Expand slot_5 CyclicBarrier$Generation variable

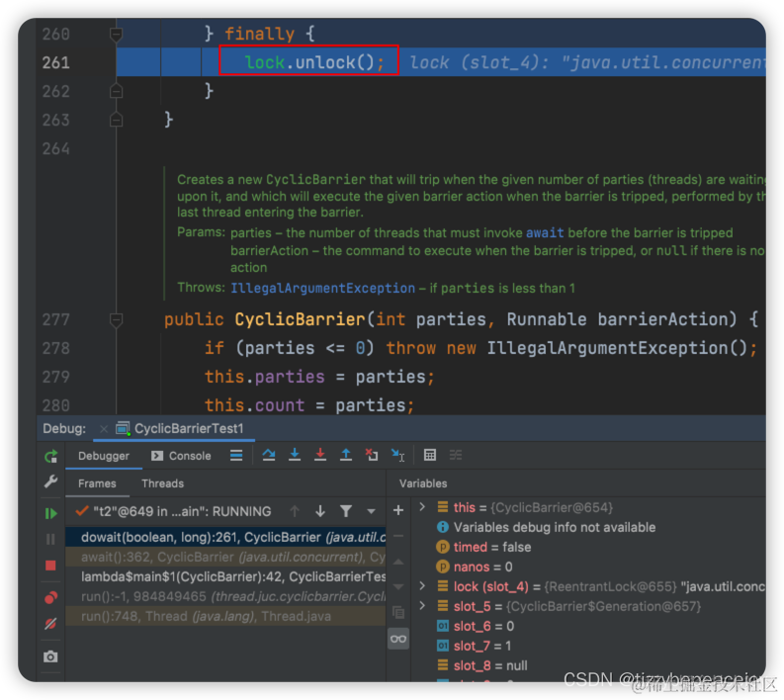tap(422, 606)
